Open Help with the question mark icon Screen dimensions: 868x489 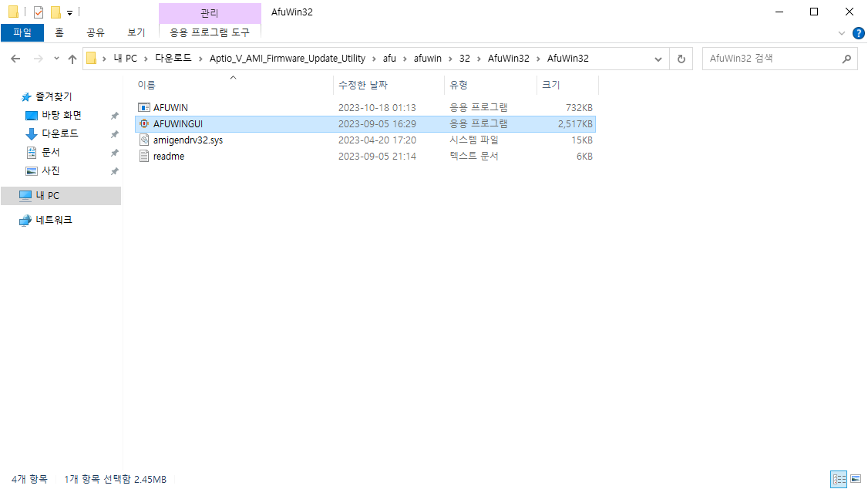click(859, 33)
